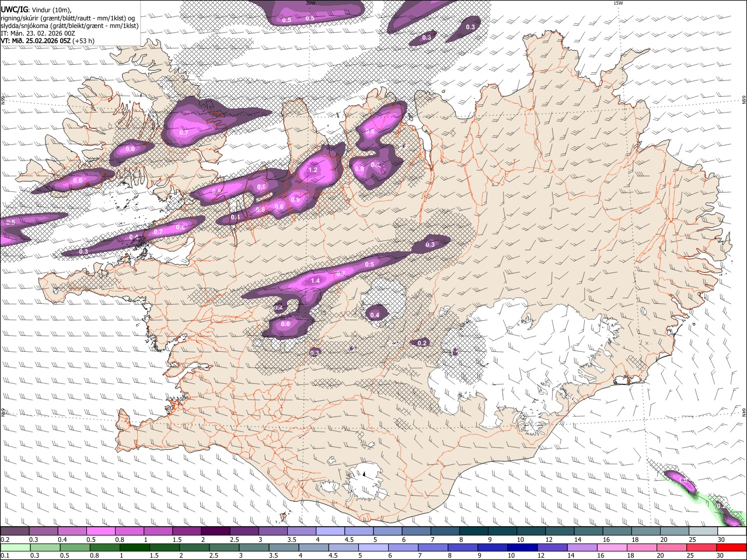Click the '12' label in the green-blue rain scale

[541, 556]
